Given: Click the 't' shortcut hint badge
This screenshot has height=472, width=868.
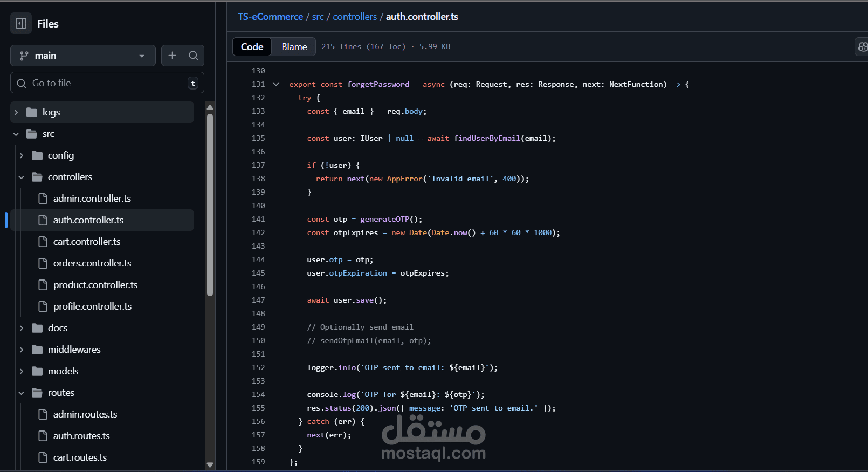Looking at the screenshot, I should click(193, 83).
